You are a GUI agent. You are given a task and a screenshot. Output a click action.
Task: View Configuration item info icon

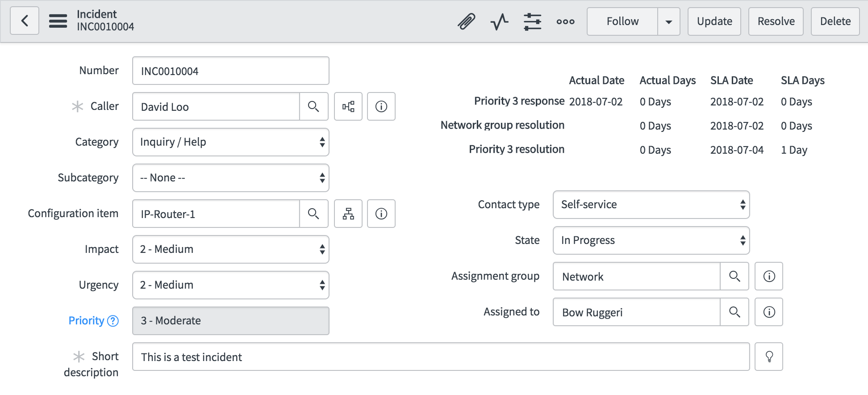pyautogui.click(x=381, y=214)
